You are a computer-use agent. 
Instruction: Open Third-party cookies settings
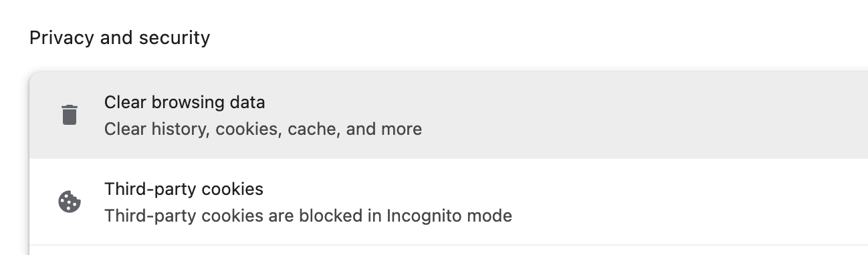(x=449, y=202)
